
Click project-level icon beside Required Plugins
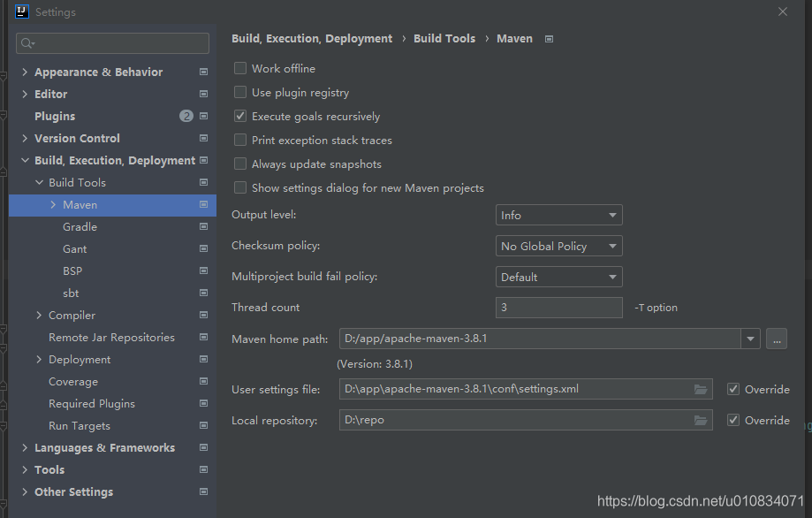pyautogui.click(x=203, y=403)
